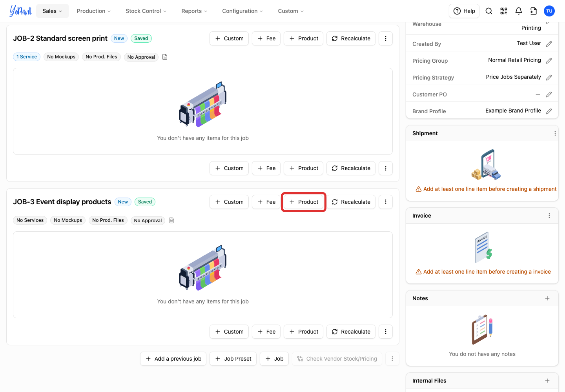
Task: Add Product in JOB-3 header
Action: tap(304, 202)
